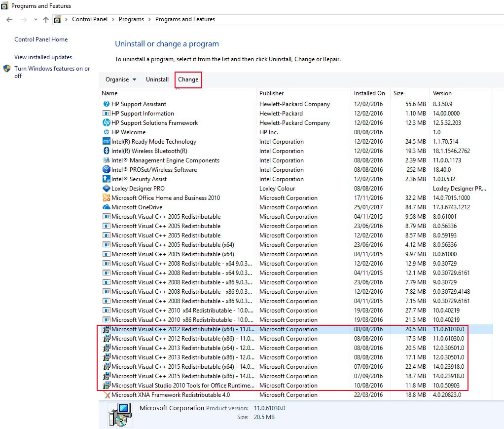Image resolution: width=504 pixels, height=429 pixels.
Task: Expand the chevron after Control Panel breadcrumb
Action: 113,19
